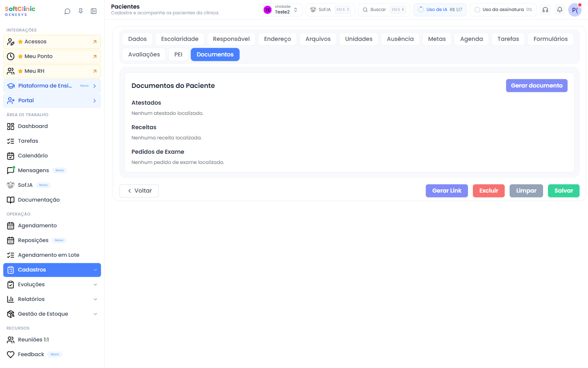Image resolution: width=588 pixels, height=368 pixels.
Task: Open the user profile avatar
Action: [575, 10]
